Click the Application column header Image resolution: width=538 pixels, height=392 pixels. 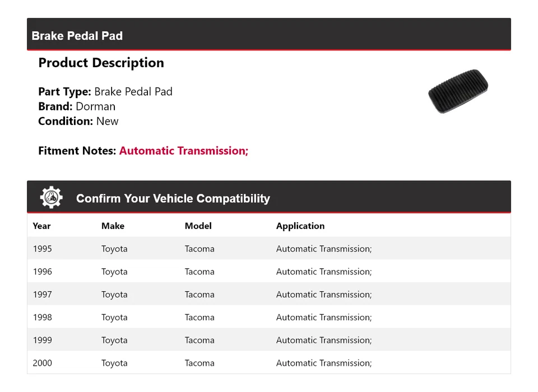(x=300, y=226)
